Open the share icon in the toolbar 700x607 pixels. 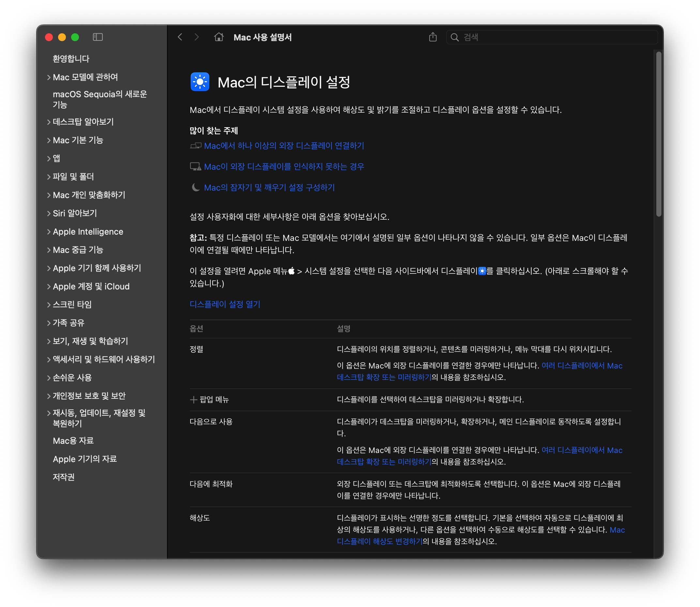(433, 37)
